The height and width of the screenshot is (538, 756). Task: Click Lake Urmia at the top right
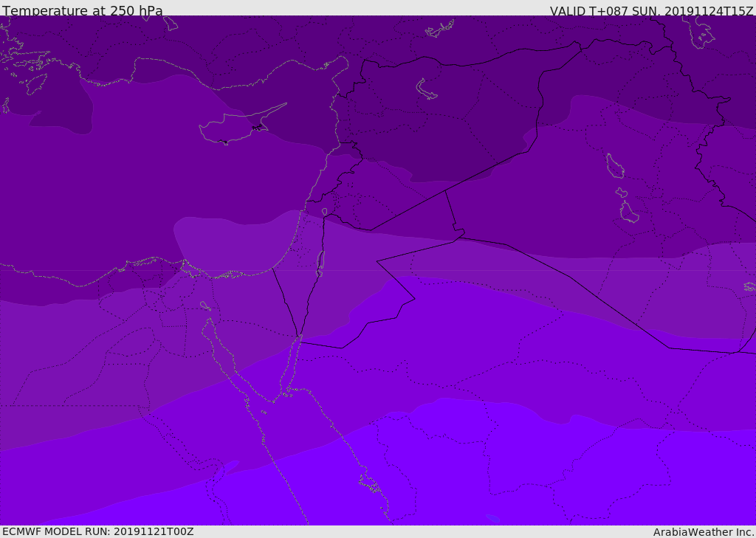coord(701,32)
